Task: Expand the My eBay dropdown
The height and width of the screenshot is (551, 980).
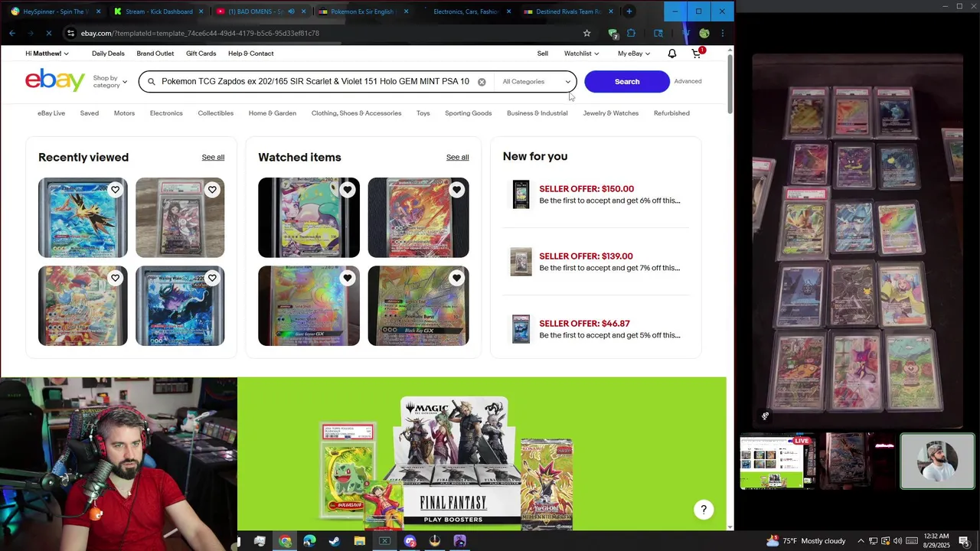Action: click(x=634, y=54)
